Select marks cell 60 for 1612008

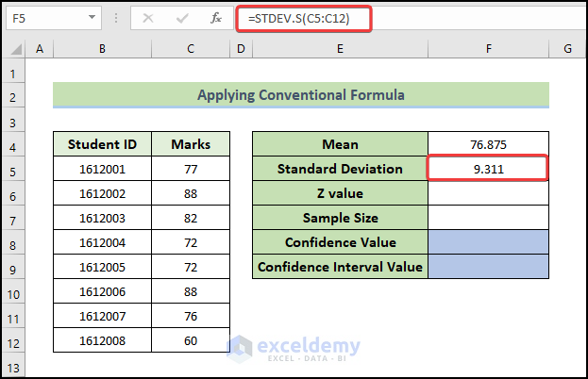[191, 340]
